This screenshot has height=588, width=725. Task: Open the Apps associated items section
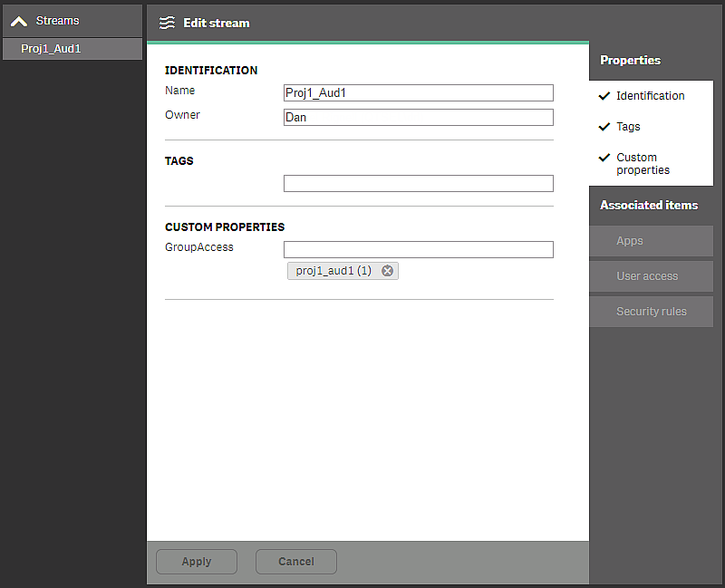point(651,241)
